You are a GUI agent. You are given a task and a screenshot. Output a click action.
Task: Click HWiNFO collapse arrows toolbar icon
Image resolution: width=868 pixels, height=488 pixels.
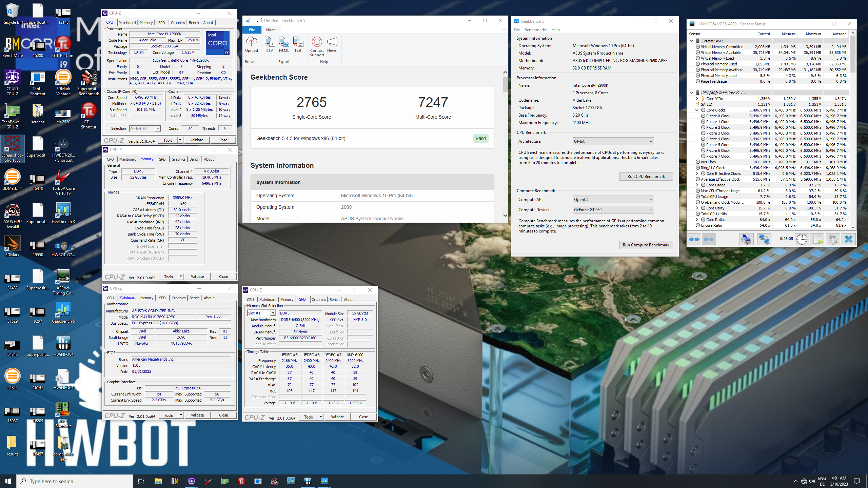pyautogui.click(x=709, y=239)
